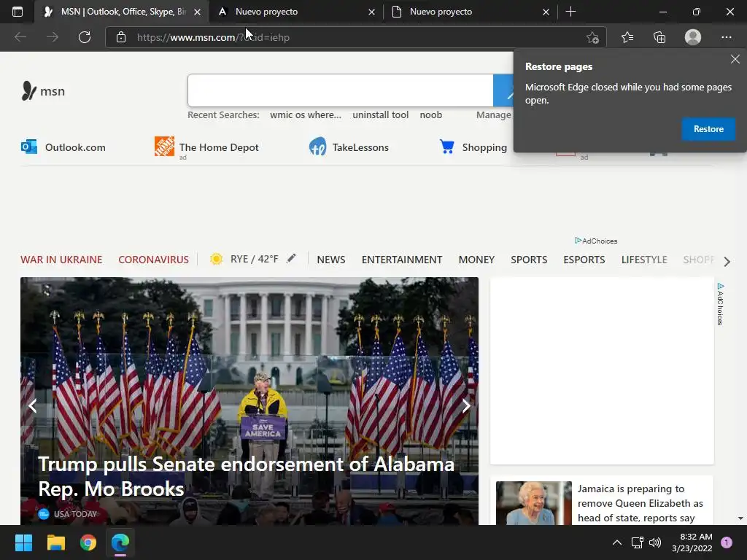This screenshot has width=747, height=560.
Task: Click the msn logo
Action: coord(43,91)
